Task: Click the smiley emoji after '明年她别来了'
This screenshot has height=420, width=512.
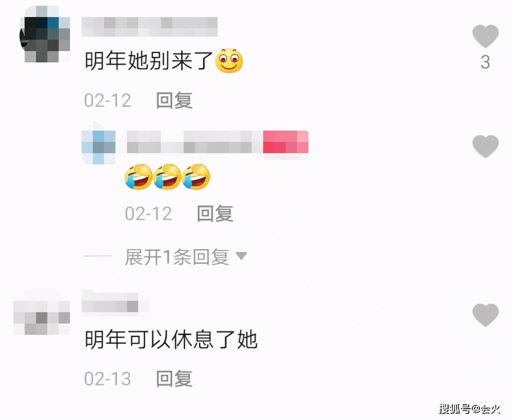Action: pyautogui.click(x=229, y=61)
